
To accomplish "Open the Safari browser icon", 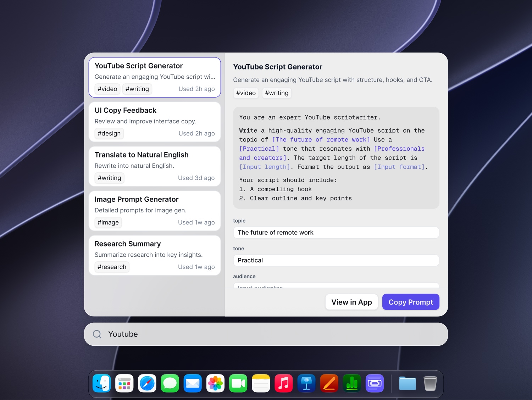I will click(147, 383).
